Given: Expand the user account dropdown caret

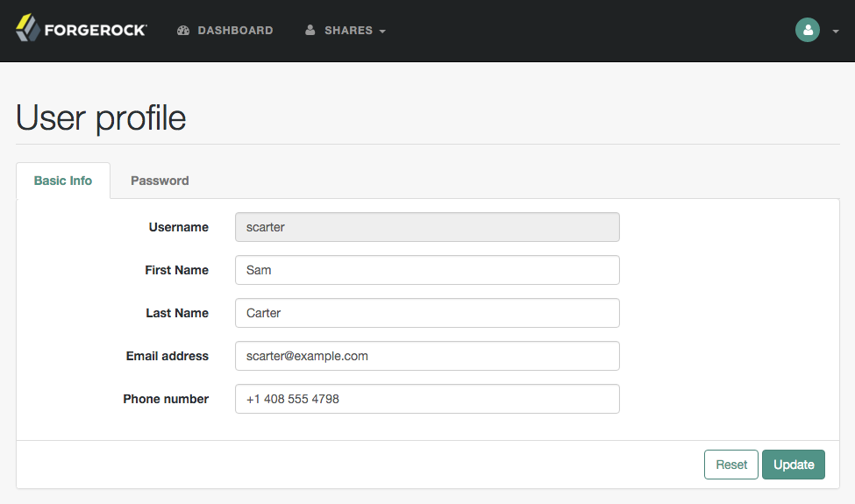Looking at the screenshot, I should pyautogui.click(x=836, y=31).
